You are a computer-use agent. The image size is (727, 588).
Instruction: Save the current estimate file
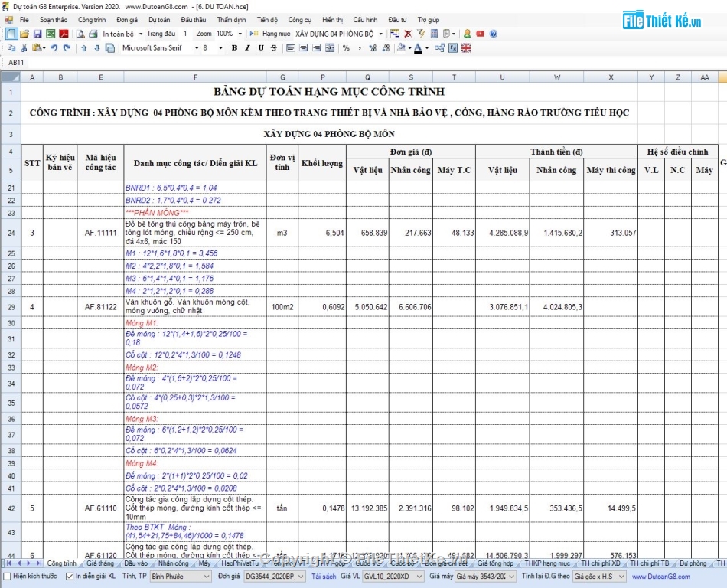coord(37,34)
